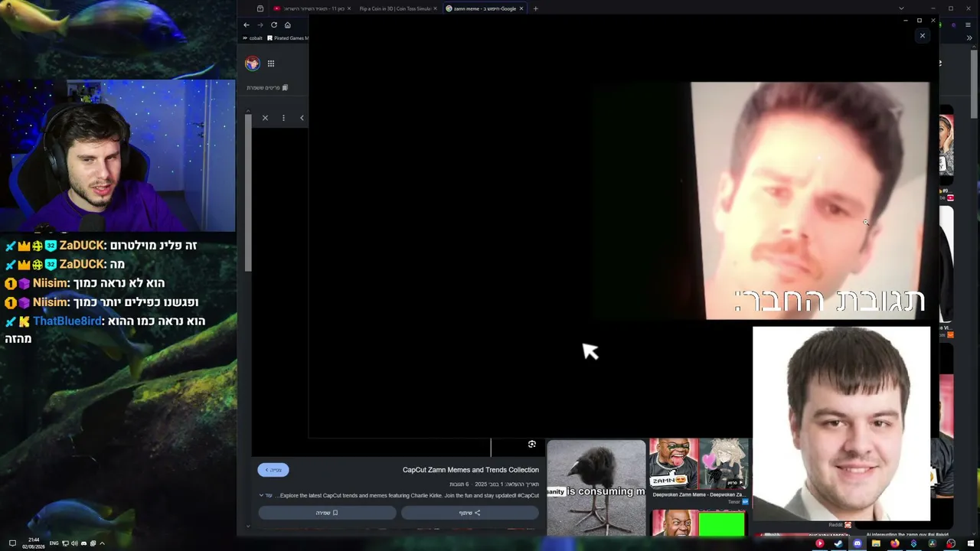Click the browser forward arrow
The width and height of the screenshot is (980, 551).
260,24
